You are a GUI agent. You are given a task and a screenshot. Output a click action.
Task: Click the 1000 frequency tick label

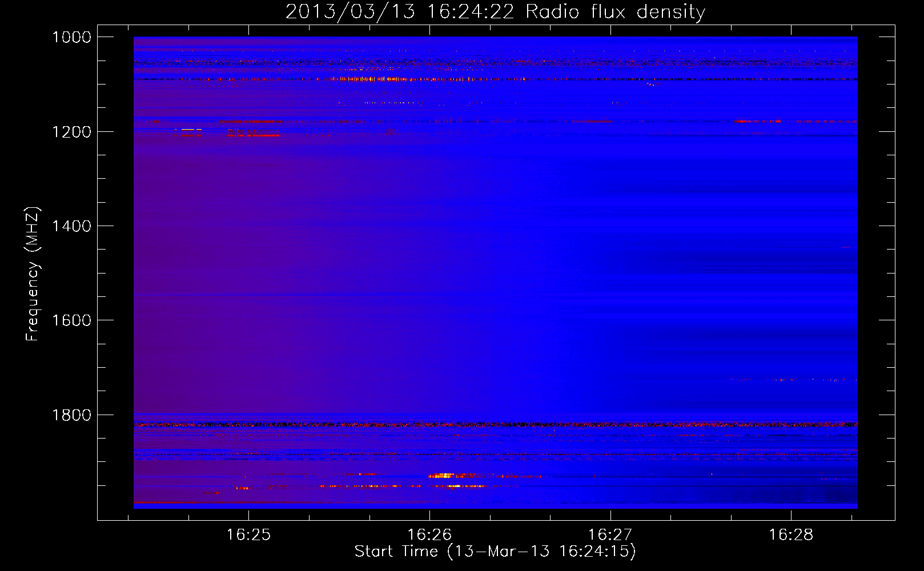click(x=71, y=37)
